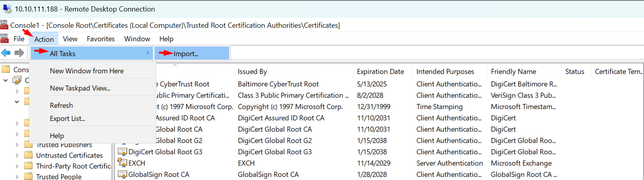Expand the Untrusted Certificates tree node
The height and width of the screenshot is (180, 644).
click(17, 155)
